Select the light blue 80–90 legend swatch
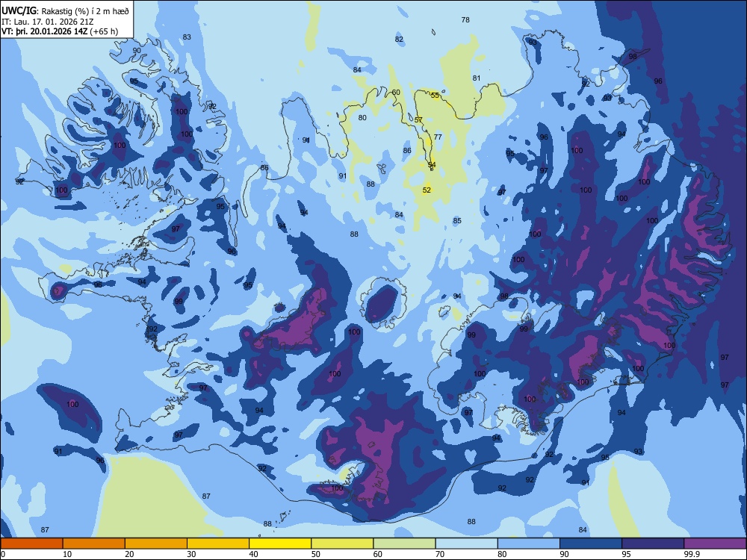The image size is (747, 560). coord(529,544)
